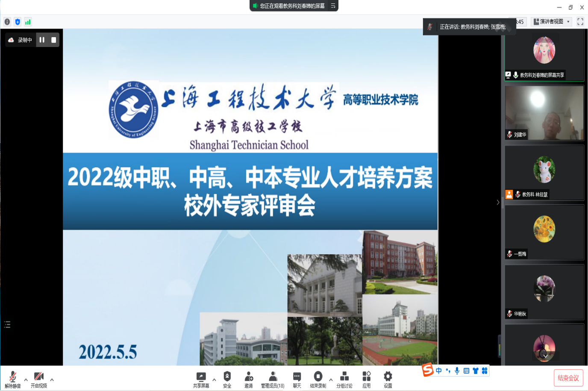
Task: Toggle punctuation mode in Sogou bar
Action: [448, 370]
